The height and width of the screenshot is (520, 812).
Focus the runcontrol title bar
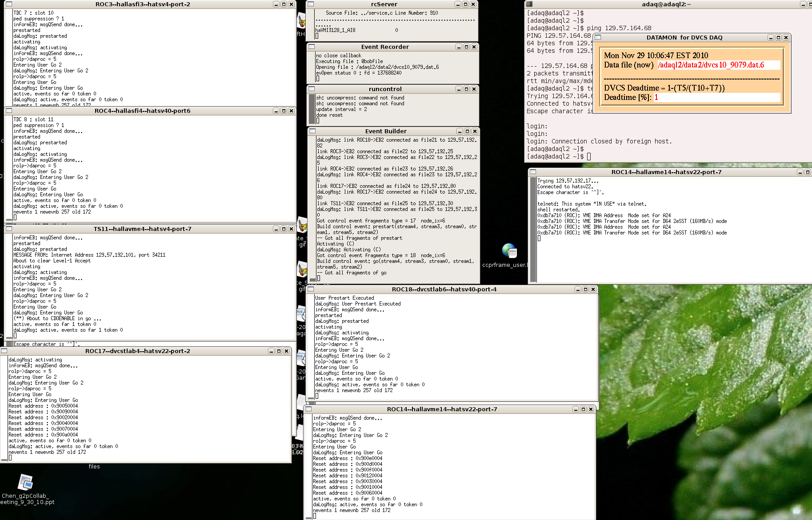coord(385,89)
